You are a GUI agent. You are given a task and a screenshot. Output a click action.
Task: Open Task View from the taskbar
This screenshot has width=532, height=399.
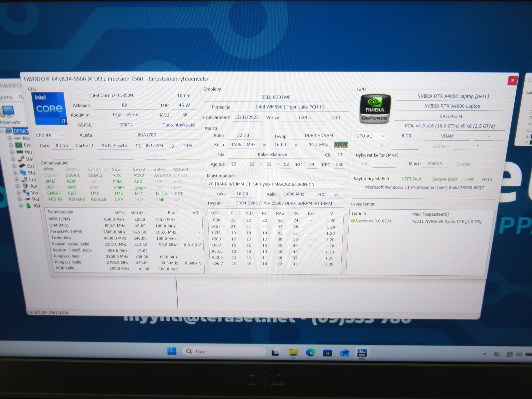275,353
